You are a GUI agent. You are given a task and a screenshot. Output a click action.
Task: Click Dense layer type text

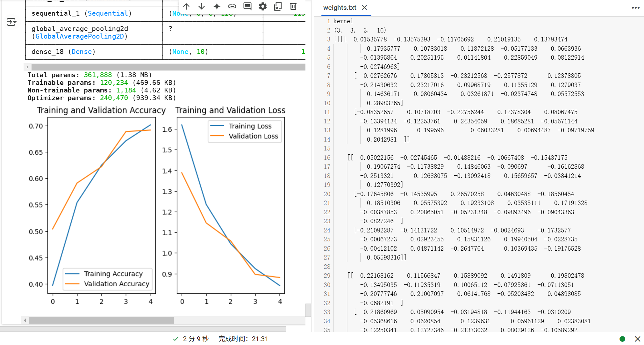coord(82,52)
